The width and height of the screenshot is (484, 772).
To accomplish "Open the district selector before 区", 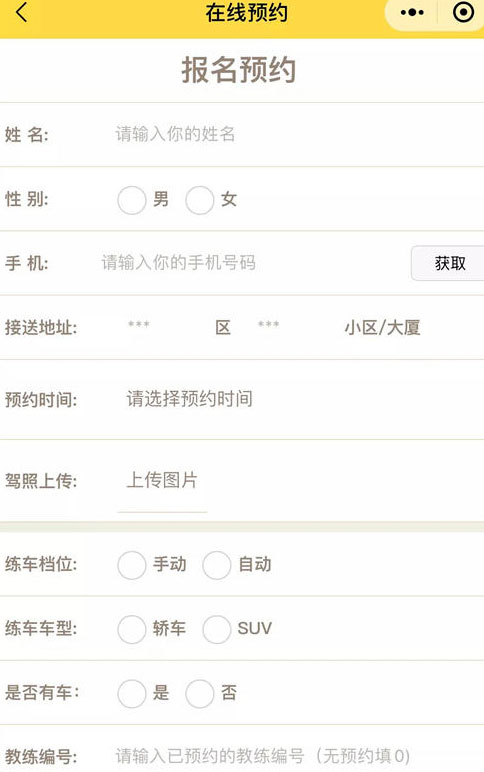I will [x=139, y=325].
